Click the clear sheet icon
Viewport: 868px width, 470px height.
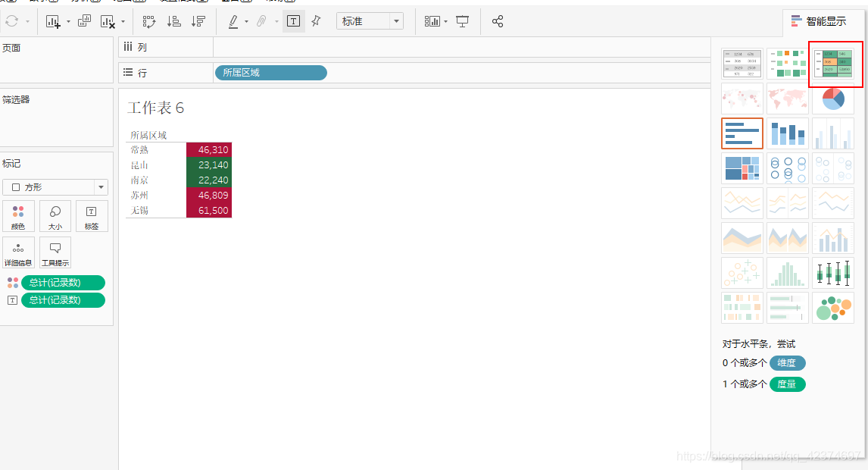click(x=108, y=22)
